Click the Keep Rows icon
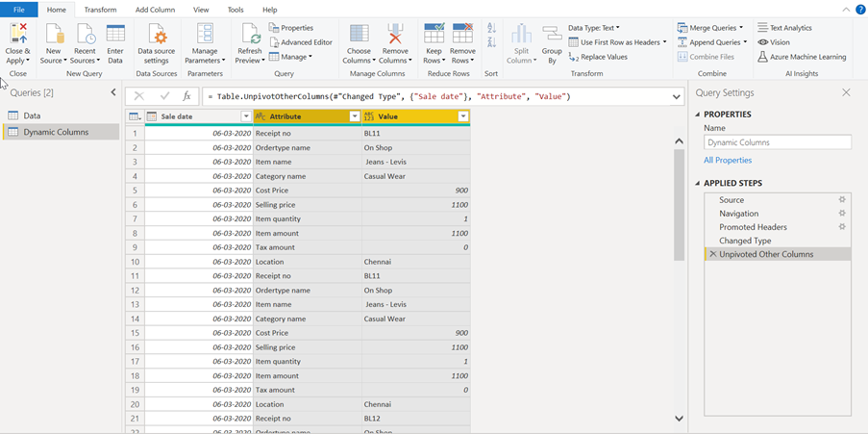 point(434,34)
